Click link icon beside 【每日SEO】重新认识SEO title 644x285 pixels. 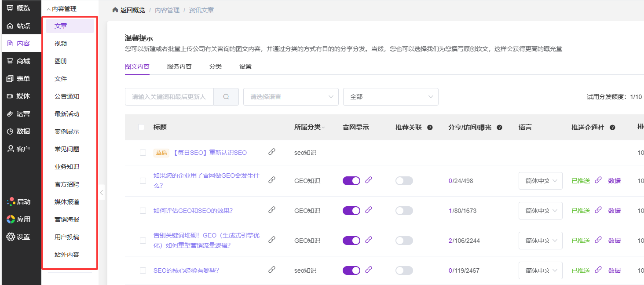coord(272,152)
